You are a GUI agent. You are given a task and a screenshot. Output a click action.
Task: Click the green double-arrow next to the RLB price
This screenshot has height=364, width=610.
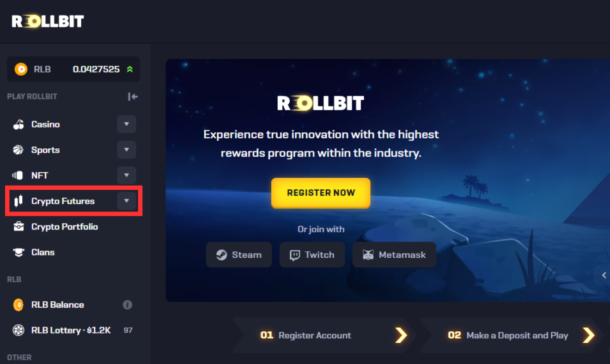coord(130,69)
